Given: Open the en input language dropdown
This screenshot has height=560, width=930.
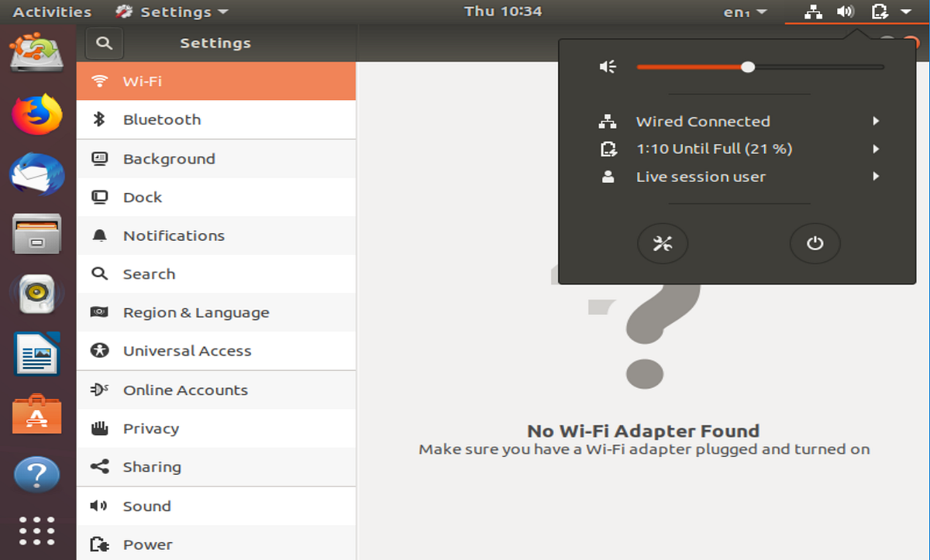Looking at the screenshot, I should point(746,12).
